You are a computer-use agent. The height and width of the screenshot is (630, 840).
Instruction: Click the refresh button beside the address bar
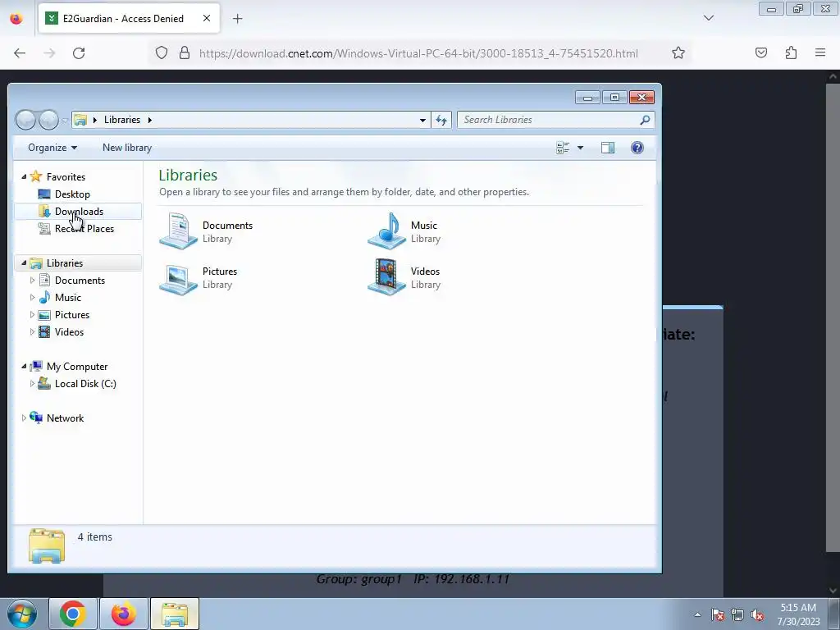coord(441,120)
